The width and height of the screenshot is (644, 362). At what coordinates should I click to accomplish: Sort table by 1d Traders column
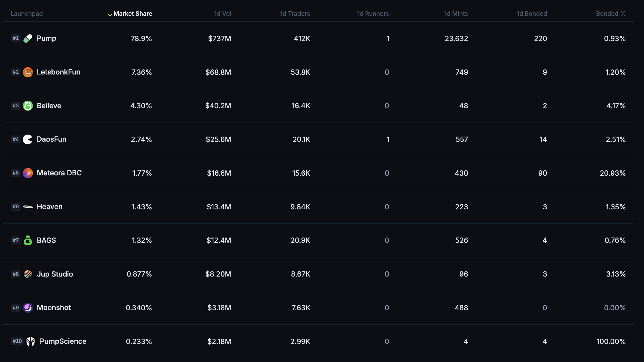pos(295,14)
